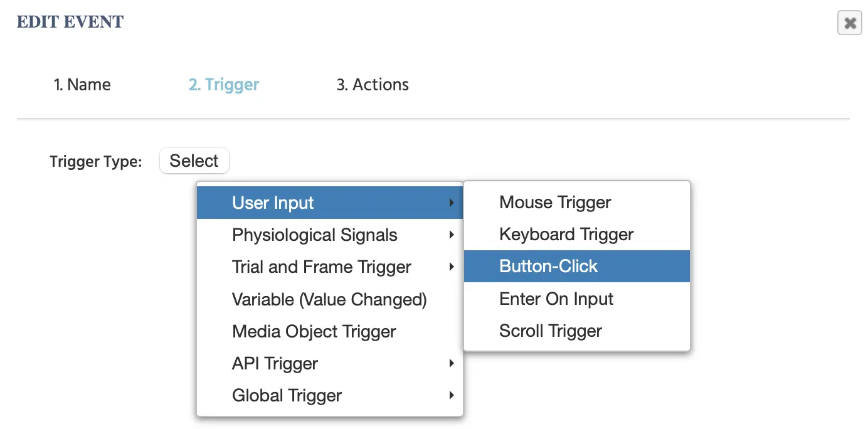Close the Edit Event dialog

click(x=849, y=23)
